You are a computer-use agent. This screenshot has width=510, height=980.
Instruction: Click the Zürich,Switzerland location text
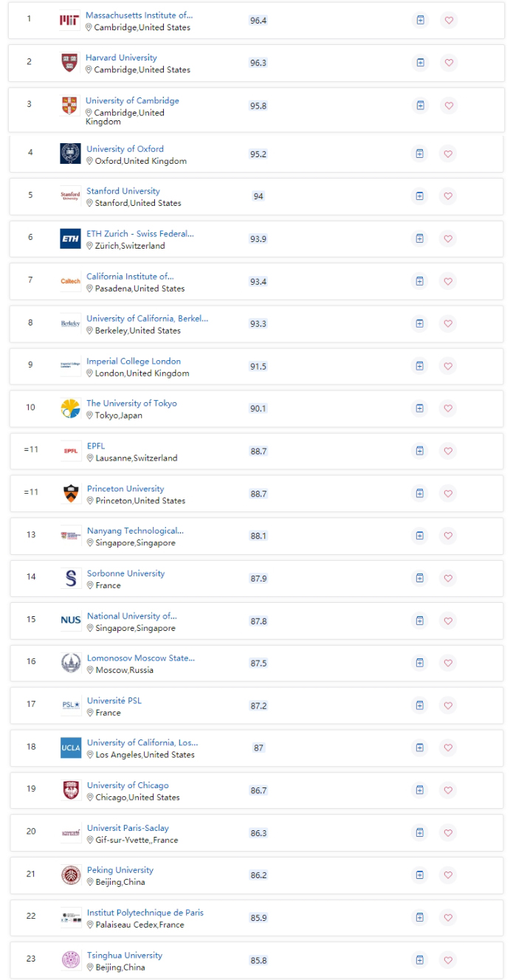tap(130, 246)
